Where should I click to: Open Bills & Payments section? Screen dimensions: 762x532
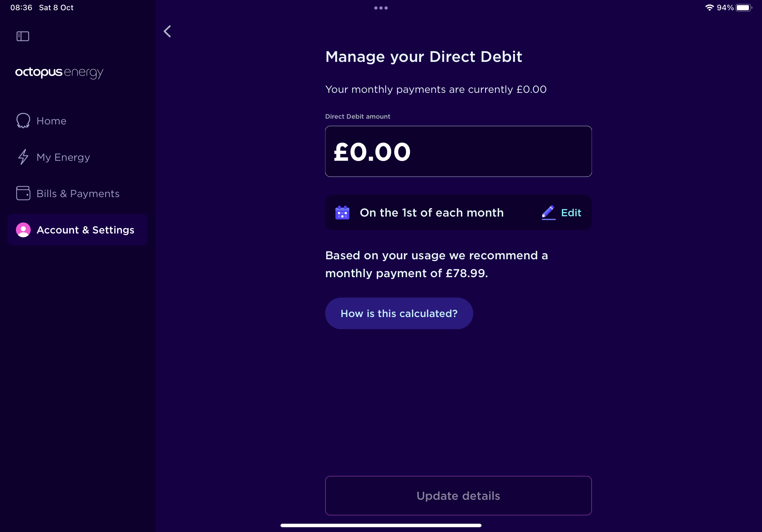point(78,194)
